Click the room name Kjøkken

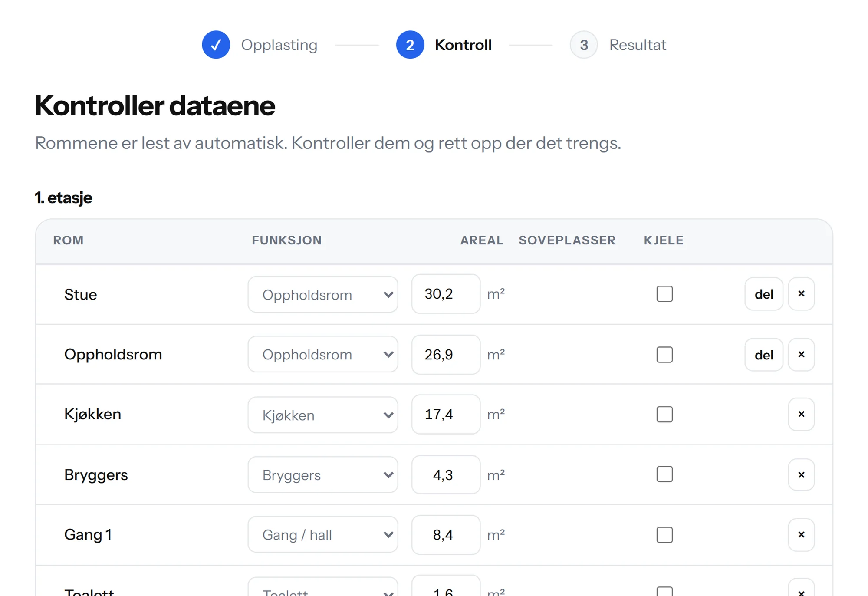pos(92,414)
